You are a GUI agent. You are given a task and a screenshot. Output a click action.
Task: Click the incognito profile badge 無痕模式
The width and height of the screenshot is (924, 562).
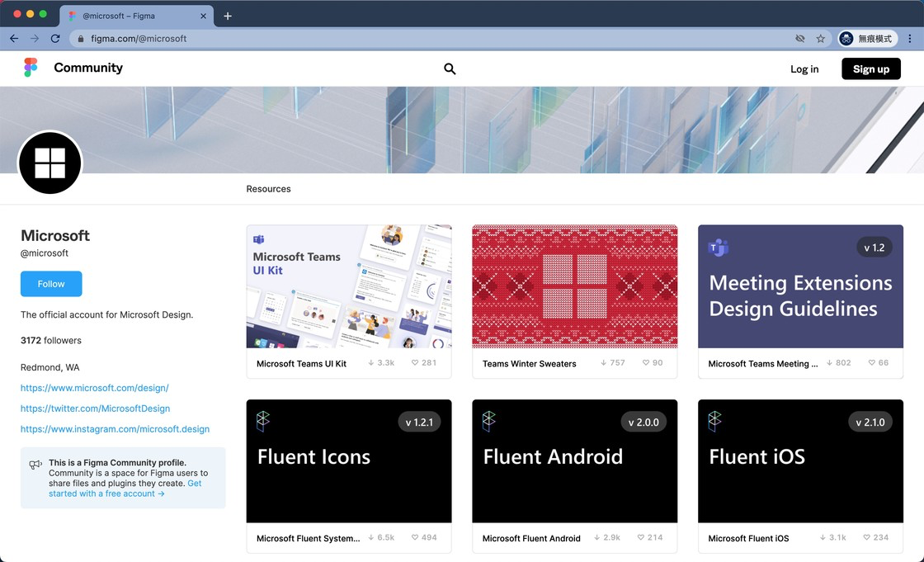pos(867,38)
